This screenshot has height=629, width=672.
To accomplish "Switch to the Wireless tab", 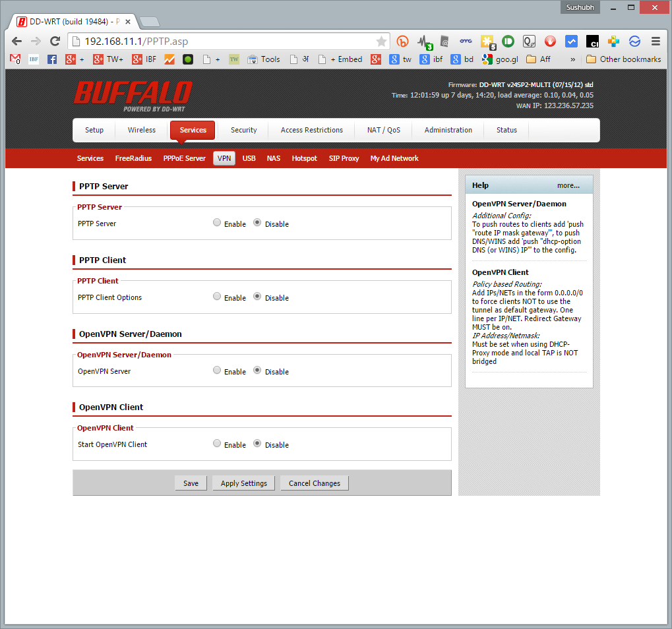I will tap(142, 130).
